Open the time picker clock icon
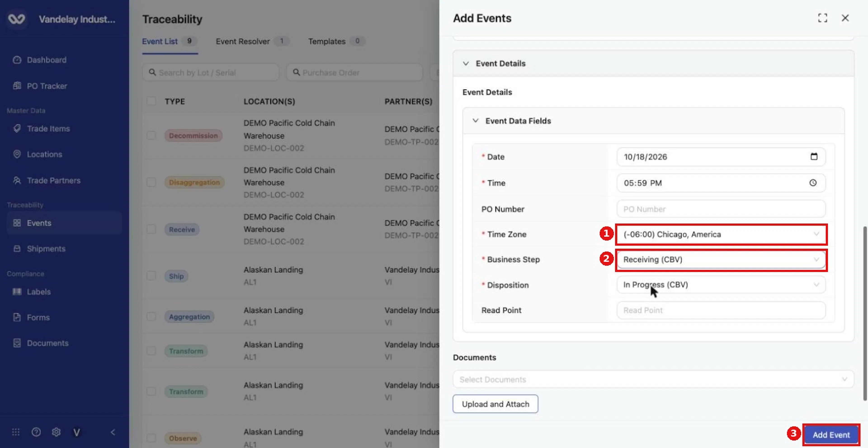This screenshot has width=868, height=448. click(813, 183)
